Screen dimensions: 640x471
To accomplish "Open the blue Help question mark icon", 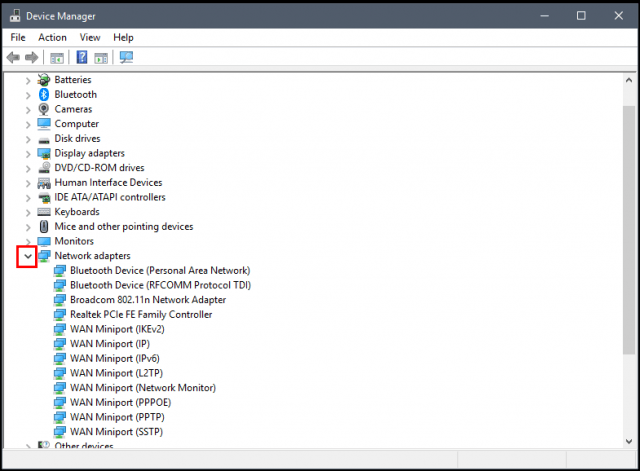I will (x=82, y=57).
